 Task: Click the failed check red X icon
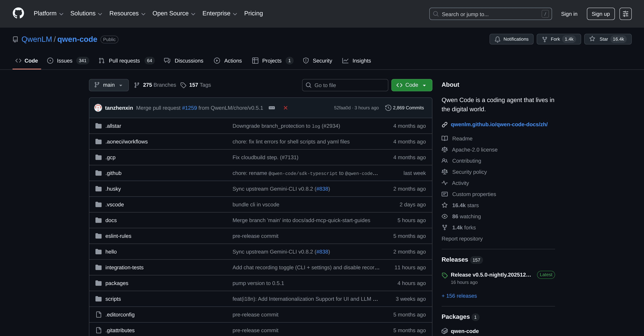(x=286, y=108)
